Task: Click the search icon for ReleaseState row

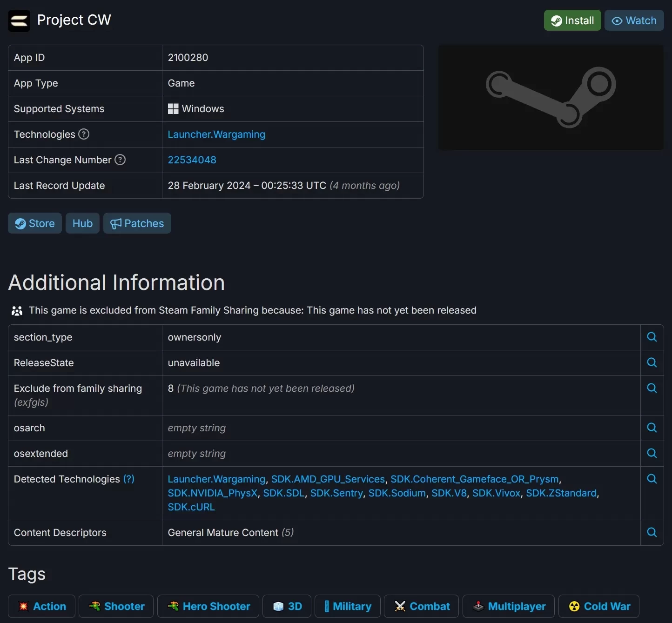Action: (652, 362)
